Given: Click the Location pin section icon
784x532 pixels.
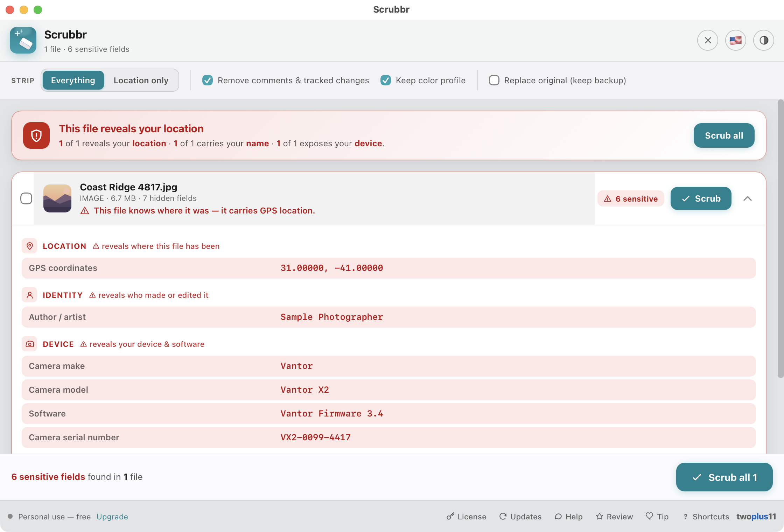Looking at the screenshot, I should point(30,246).
